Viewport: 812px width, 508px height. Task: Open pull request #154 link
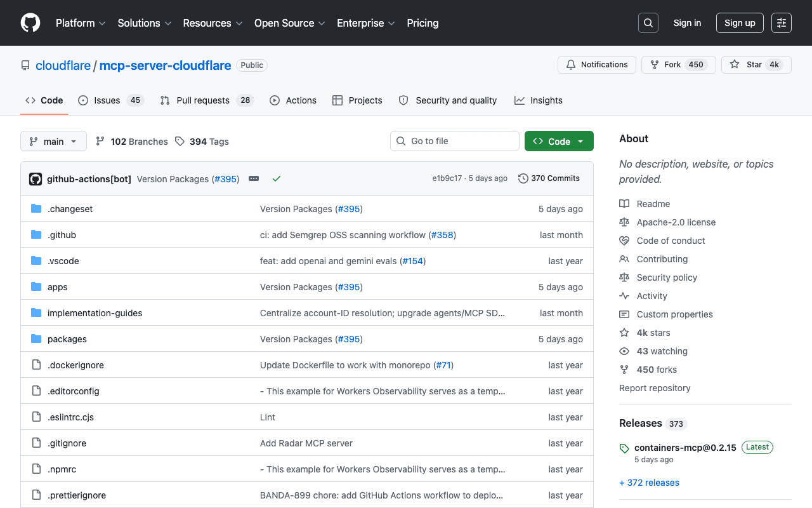tap(412, 261)
